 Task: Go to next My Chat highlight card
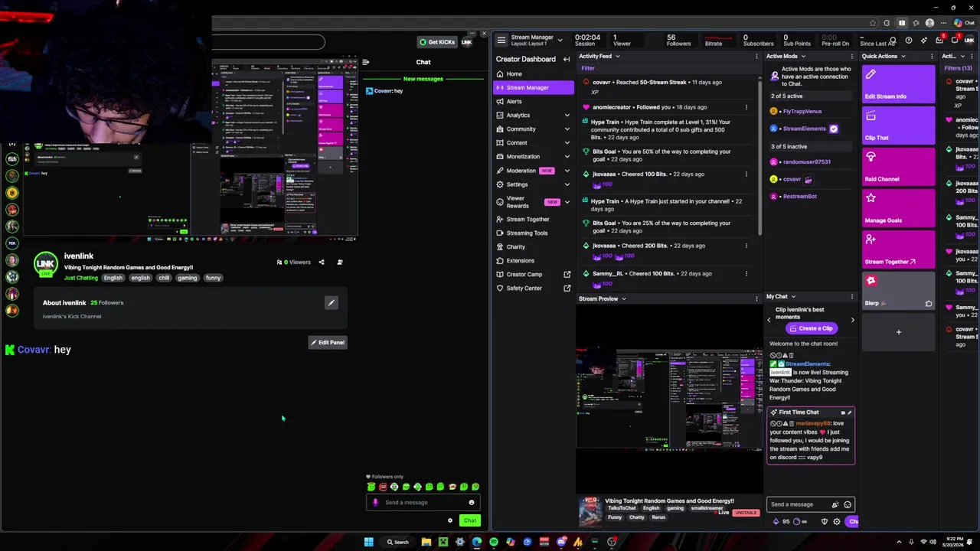click(x=852, y=320)
